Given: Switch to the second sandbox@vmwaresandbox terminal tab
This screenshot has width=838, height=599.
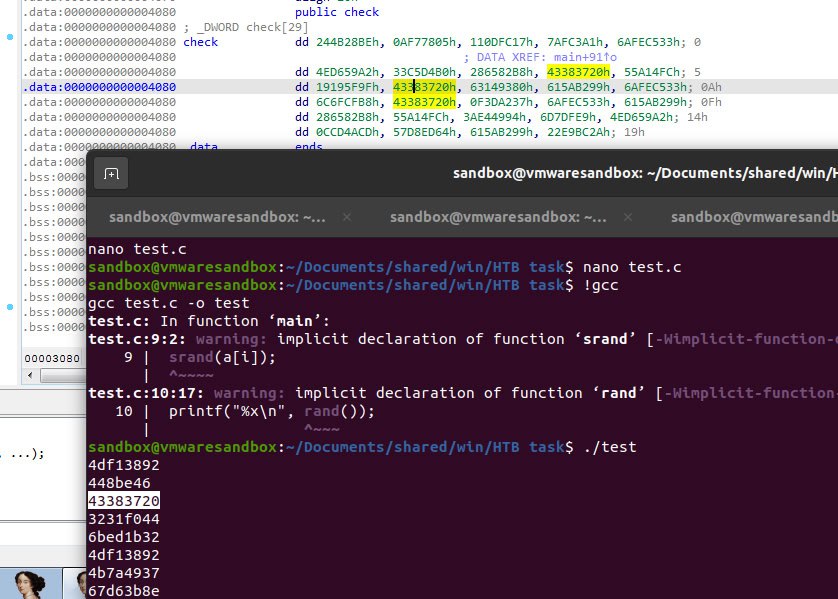Looking at the screenshot, I should click(498, 217).
